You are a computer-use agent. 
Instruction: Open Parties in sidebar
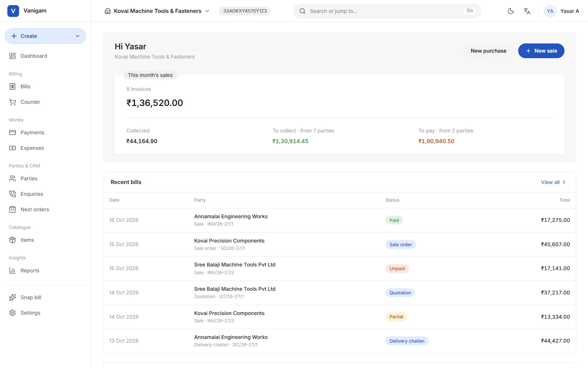pyautogui.click(x=45, y=178)
